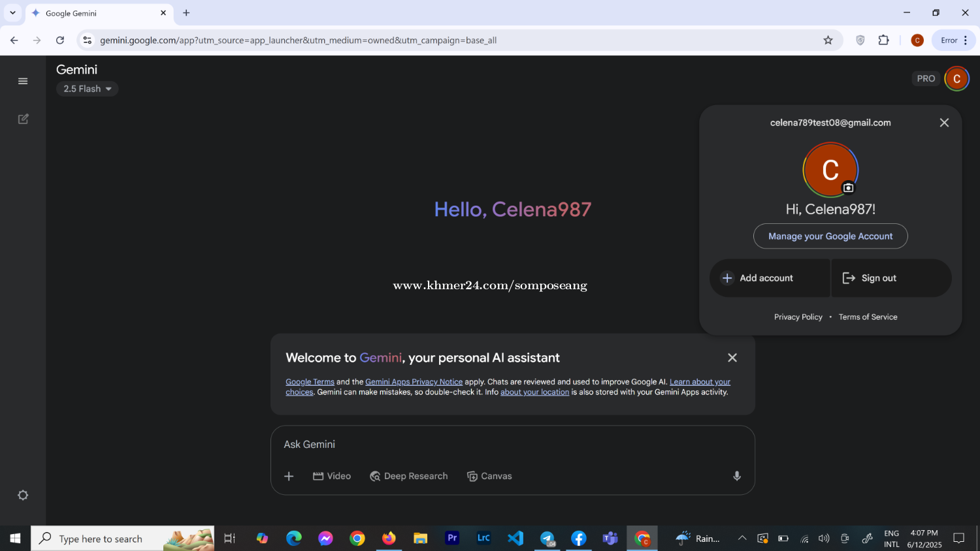Open the Canvas tool
This screenshot has width=980, height=551.
[489, 477]
